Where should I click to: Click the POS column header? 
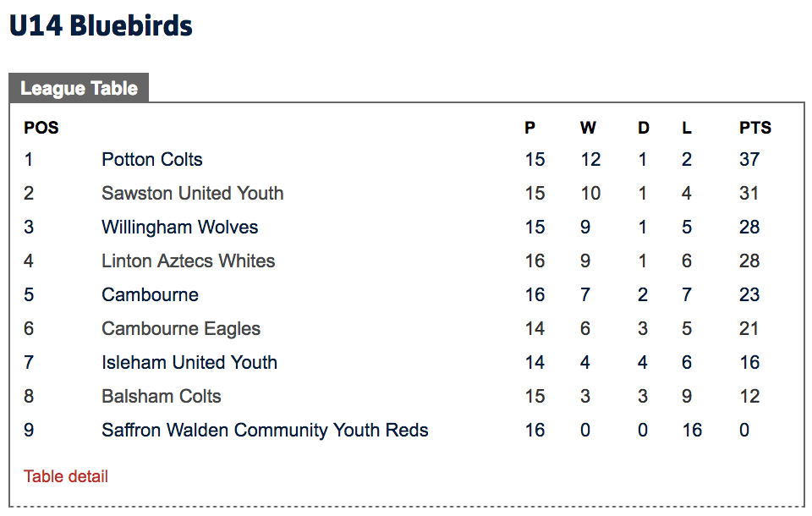pos(41,128)
